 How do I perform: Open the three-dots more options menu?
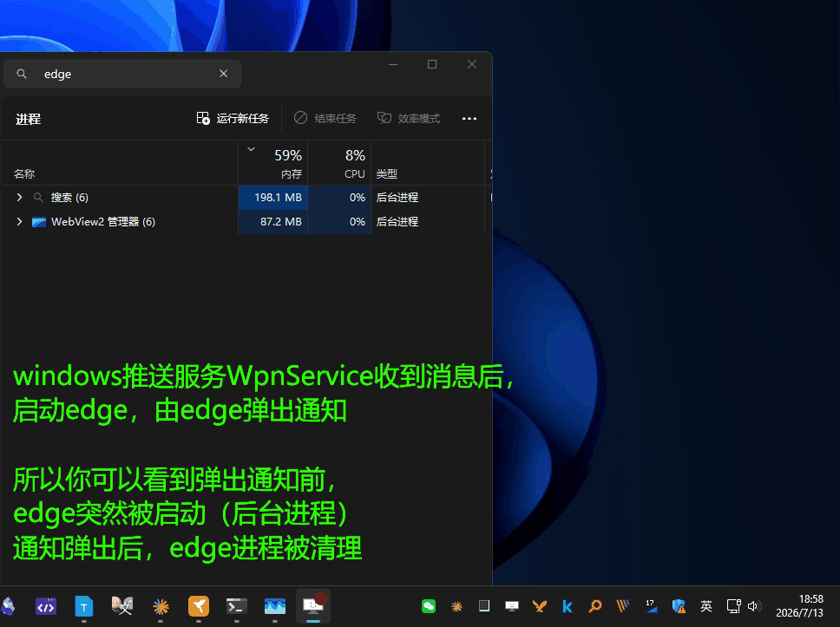(469, 118)
